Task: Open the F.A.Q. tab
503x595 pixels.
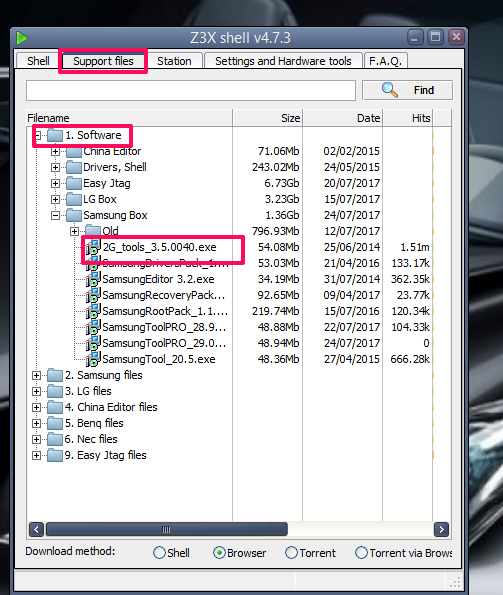Action: pos(385,61)
